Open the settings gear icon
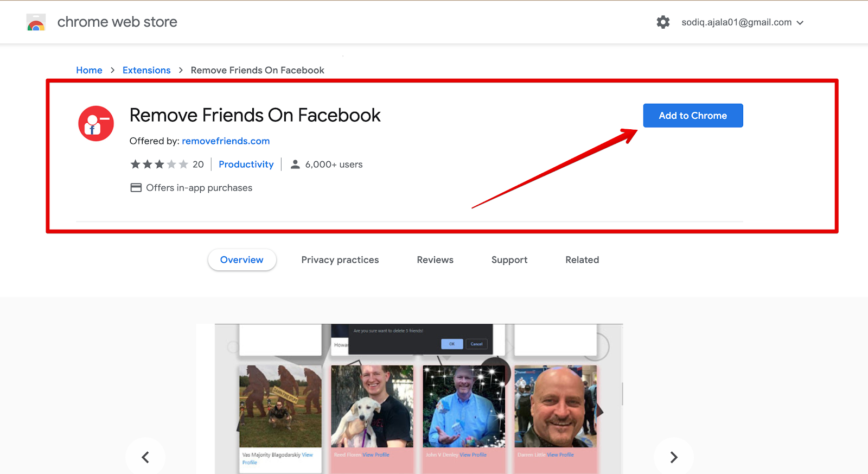Screen dimensions: 868x474 tap(663, 22)
